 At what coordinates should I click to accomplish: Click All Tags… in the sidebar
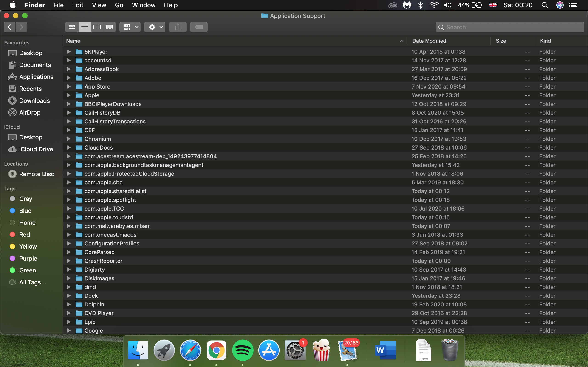pyautogui.click(x=32, y=282)
